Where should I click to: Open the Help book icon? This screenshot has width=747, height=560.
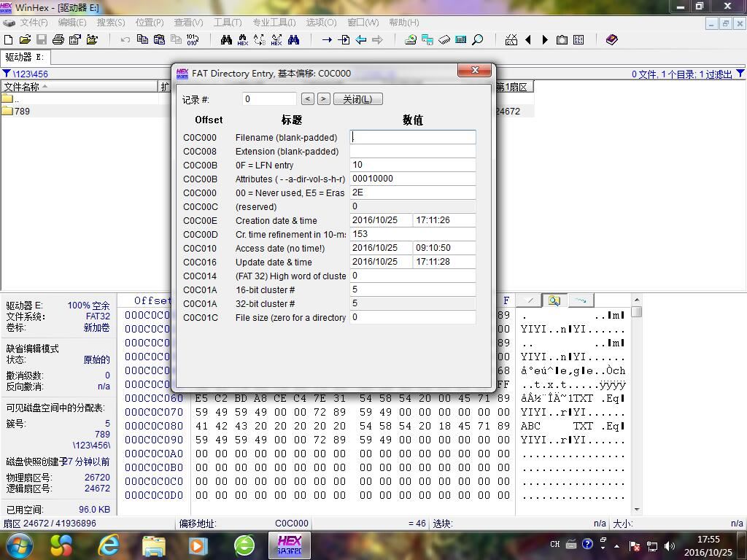pos(612,39)
